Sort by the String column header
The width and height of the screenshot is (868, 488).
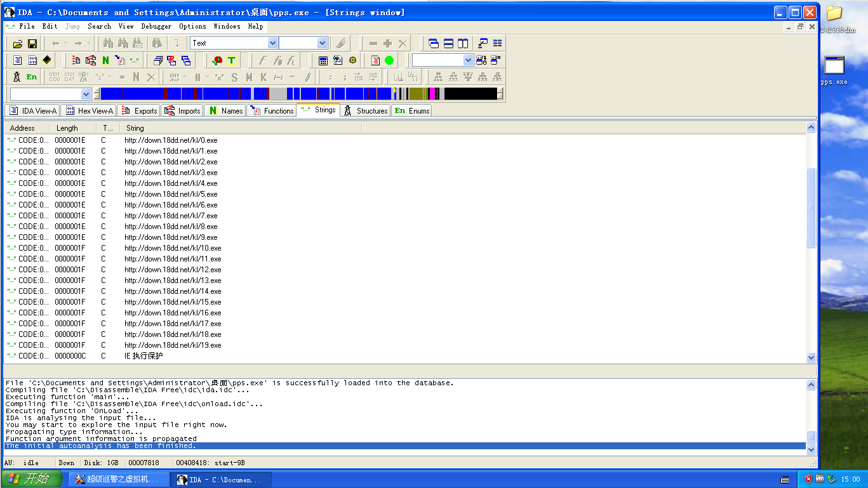click(241, 128)
